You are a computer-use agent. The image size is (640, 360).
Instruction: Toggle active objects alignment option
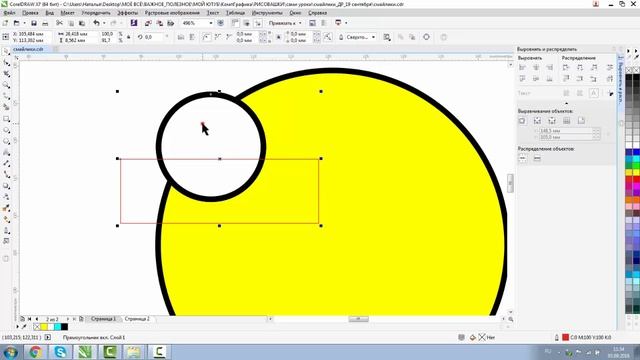point(522,121)
